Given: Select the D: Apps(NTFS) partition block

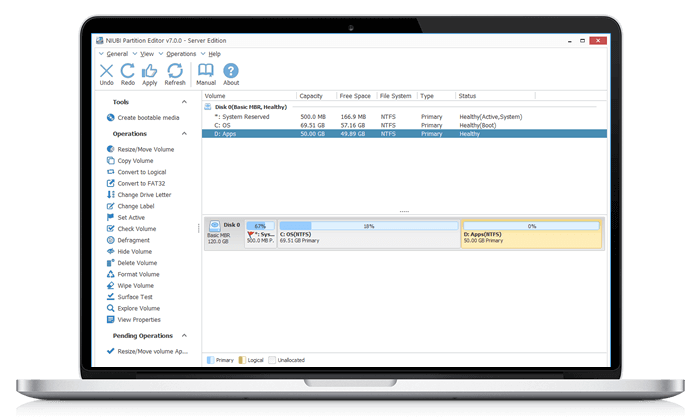Looking at the screenshot, I should coord(531,234).
